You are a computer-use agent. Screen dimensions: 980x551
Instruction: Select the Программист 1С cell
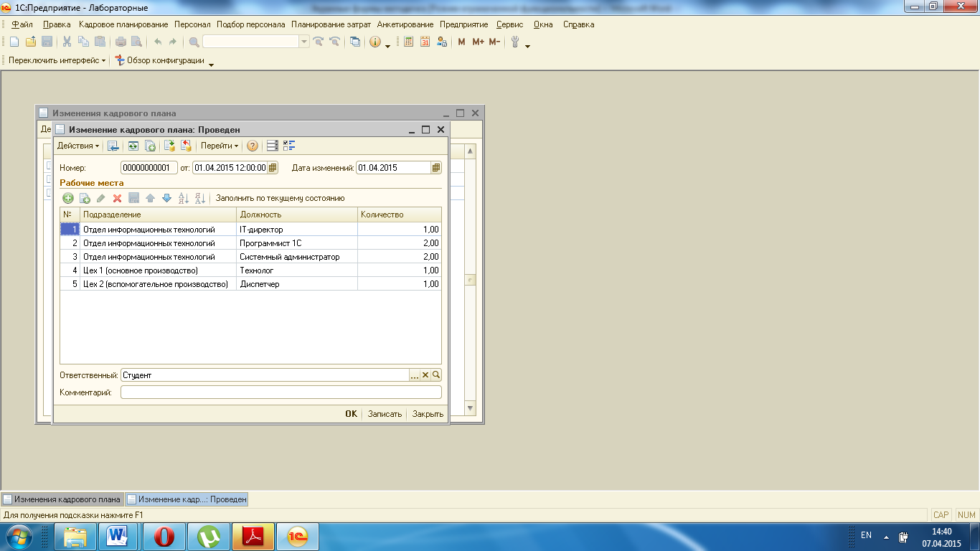(297, 243)
